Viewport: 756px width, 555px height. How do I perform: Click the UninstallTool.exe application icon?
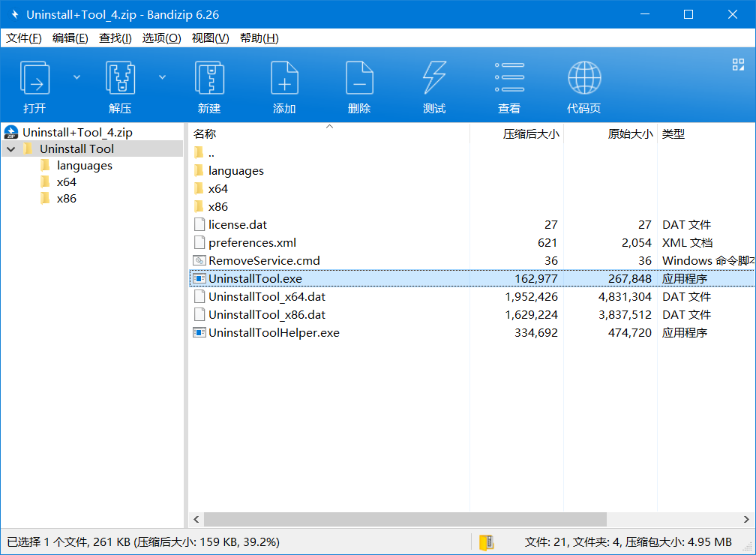(199, 279)
